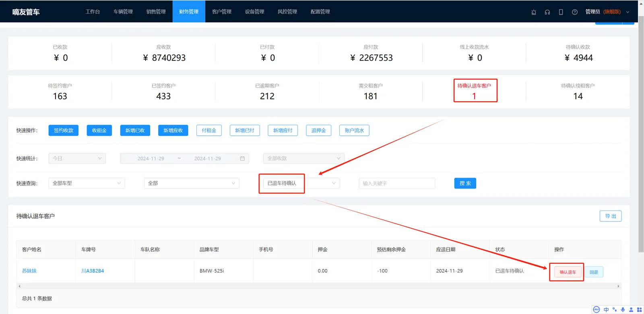Open the 车辆管理 menu
The width and height of the screenshot is (644, 314).
point(123,12)
